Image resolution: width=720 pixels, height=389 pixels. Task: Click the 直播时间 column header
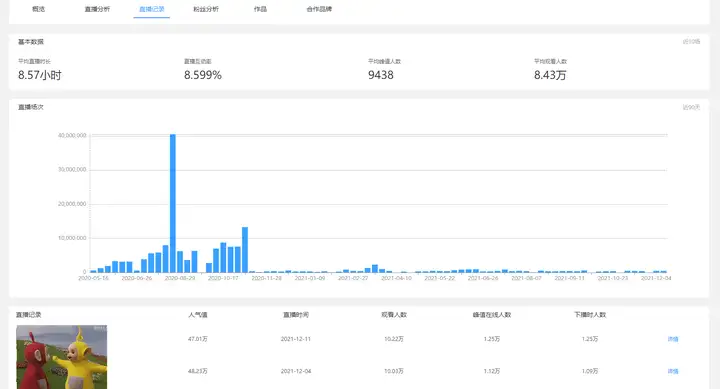click(296, 315)
